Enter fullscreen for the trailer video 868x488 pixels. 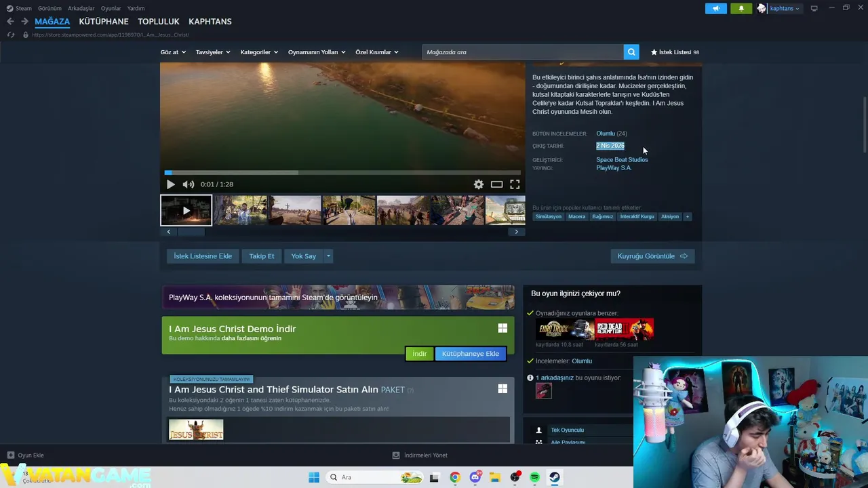(x=515, y=184)
